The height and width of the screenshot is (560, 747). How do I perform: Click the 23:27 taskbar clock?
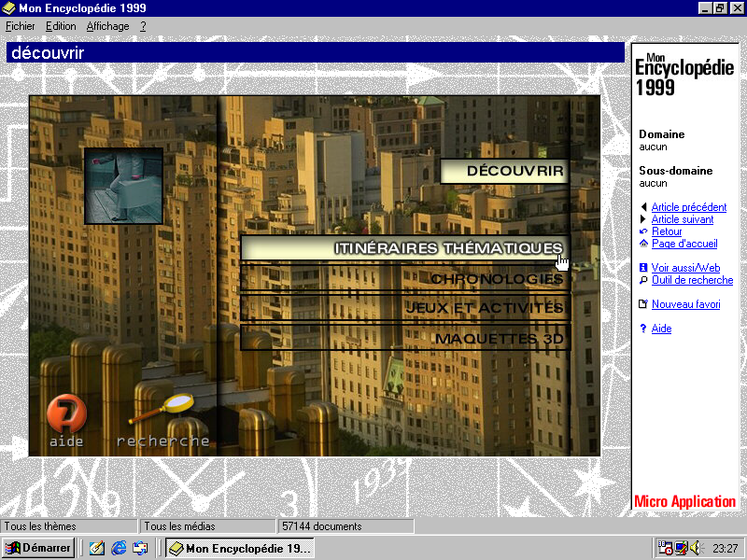(x=726, y=549)
